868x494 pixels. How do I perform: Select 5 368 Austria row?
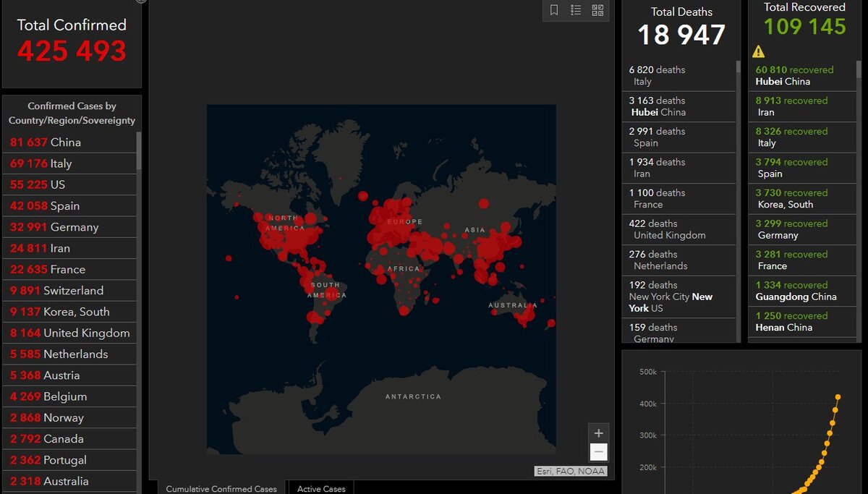69,375
